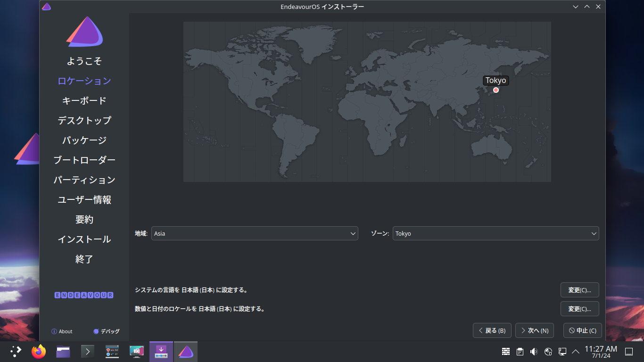Select the ブートローダー step in sidebar
Viewport: 644px width, 362px height.
click(x=84, y=160)
